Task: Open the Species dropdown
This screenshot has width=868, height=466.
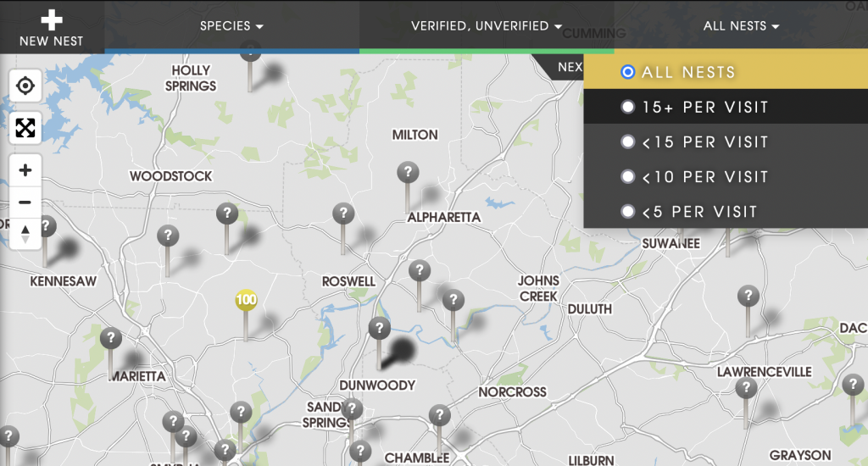Action: pos(231,26)
